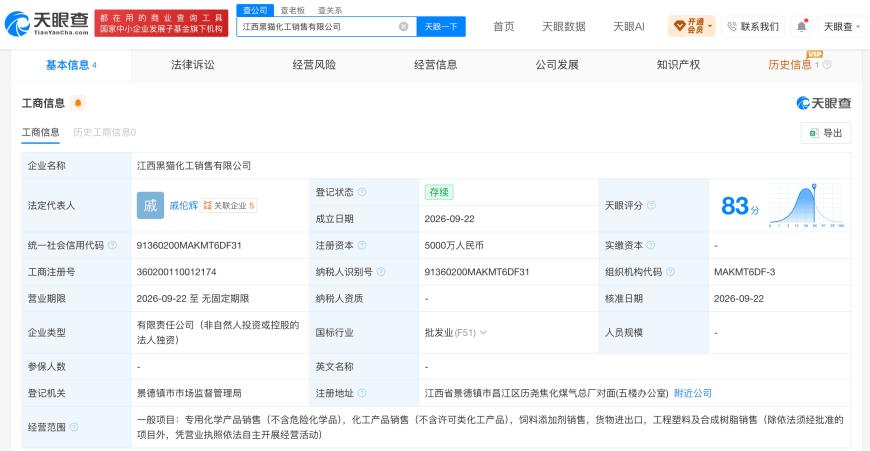Click help icon next to 历史信息 tab
Viewport: 870px width, 451px height.
pyautogui.click(x=827, y=65)
